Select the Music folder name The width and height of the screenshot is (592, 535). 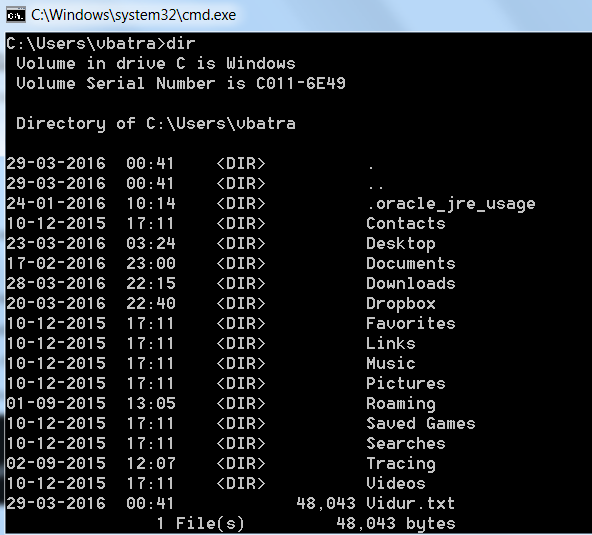click(x=391, y=363)
